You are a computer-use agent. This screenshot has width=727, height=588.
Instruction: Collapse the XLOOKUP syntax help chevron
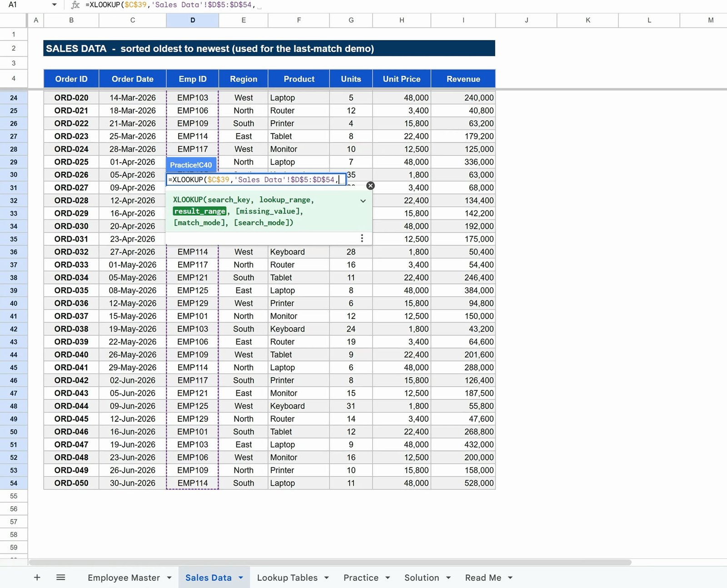pyautogui.click(x=363, y=201)
